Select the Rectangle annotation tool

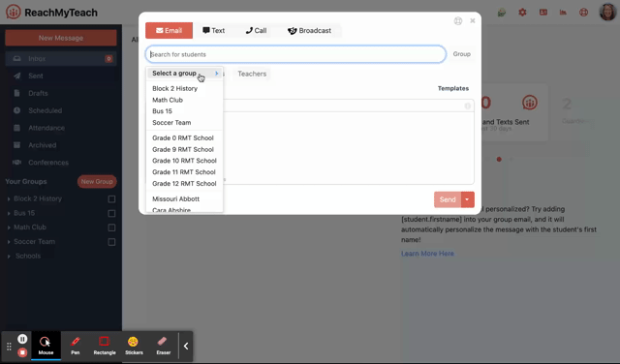105,346
